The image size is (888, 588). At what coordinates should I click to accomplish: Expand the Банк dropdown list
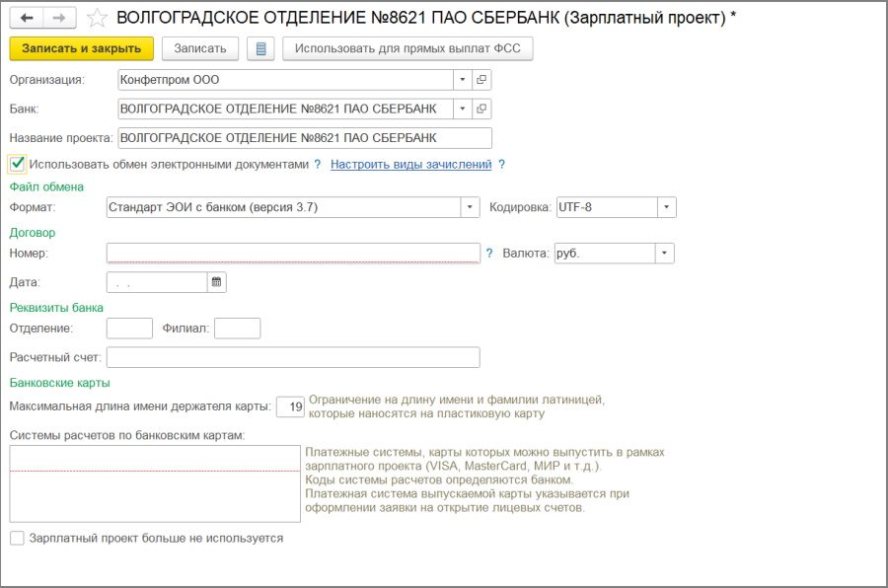tap(462, 109)
